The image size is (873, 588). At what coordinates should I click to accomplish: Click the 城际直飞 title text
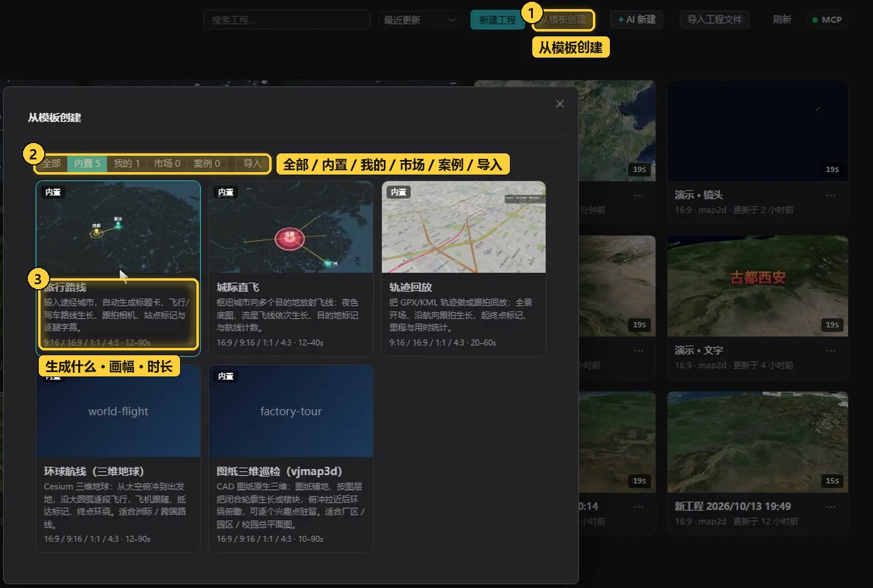click(x=238, y=287)
